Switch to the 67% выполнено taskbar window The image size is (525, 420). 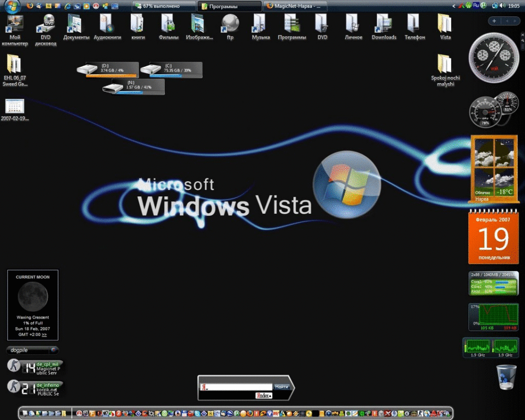pyautogui.click(x=164, y=6)
